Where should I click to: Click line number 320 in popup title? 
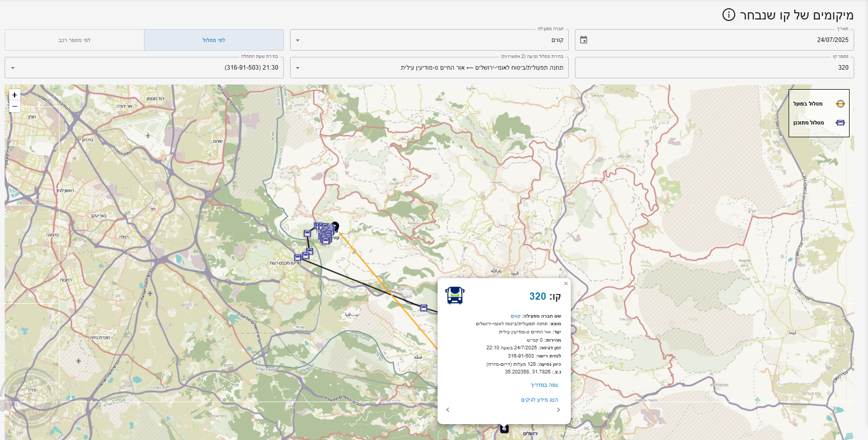538,296
